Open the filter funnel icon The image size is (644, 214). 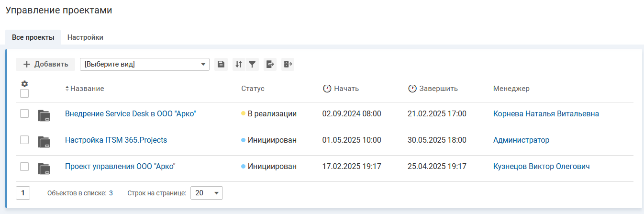click(252, 64)
